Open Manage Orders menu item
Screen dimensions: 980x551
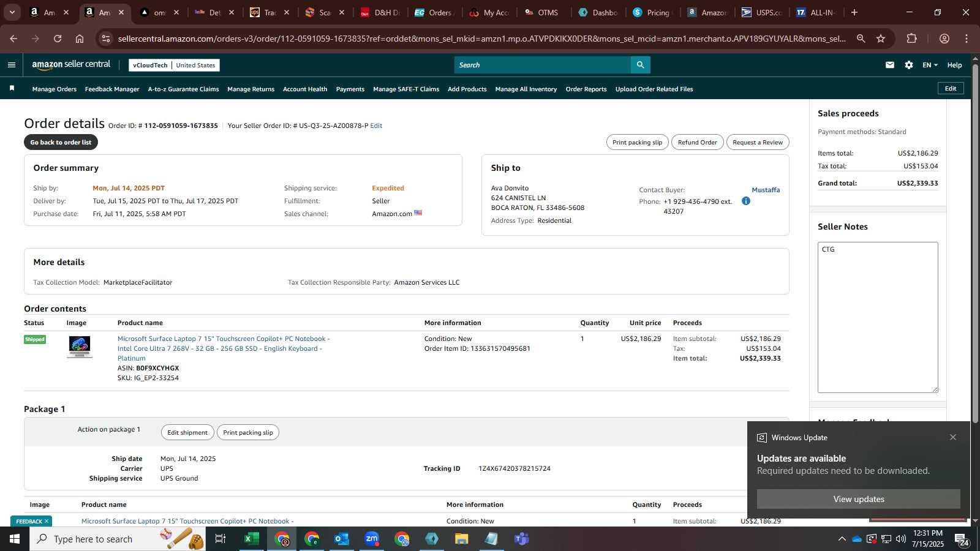coord(55,89)
